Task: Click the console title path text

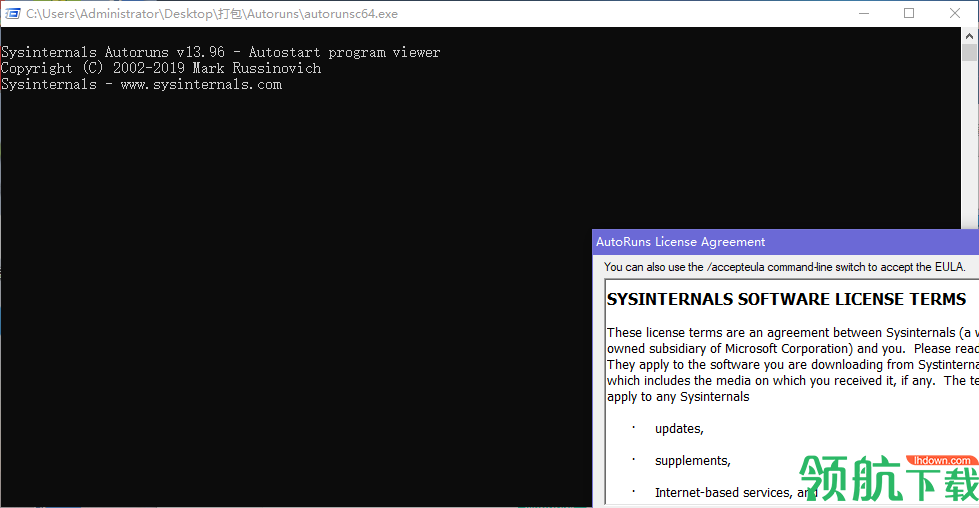Action: [212, 14]
